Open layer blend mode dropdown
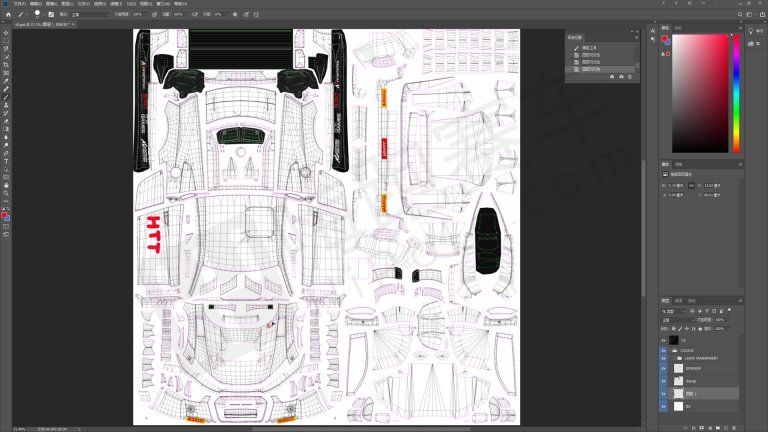768x432 pixels. tap(678, 320)
